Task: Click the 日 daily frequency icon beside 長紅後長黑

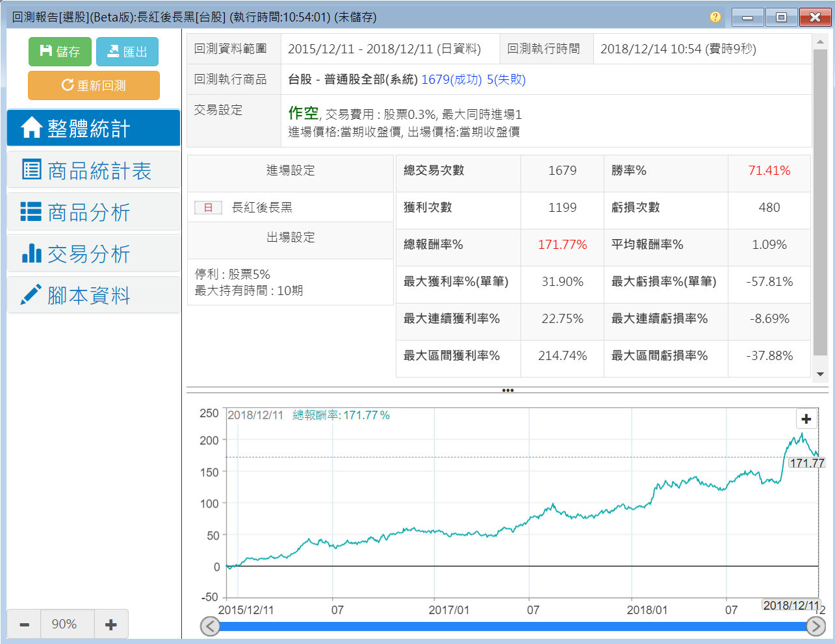Action: 208,207
